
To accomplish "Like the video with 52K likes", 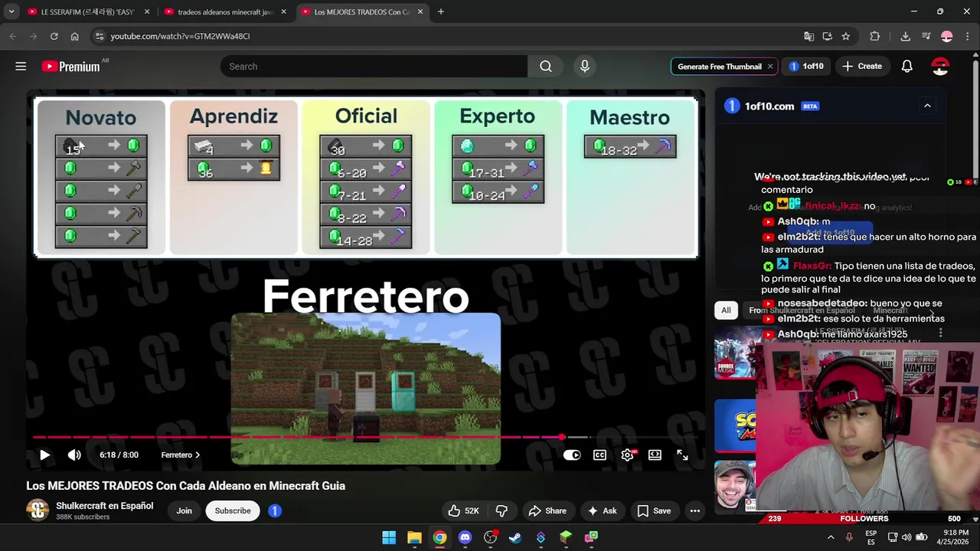I will [x=463, y=510].
